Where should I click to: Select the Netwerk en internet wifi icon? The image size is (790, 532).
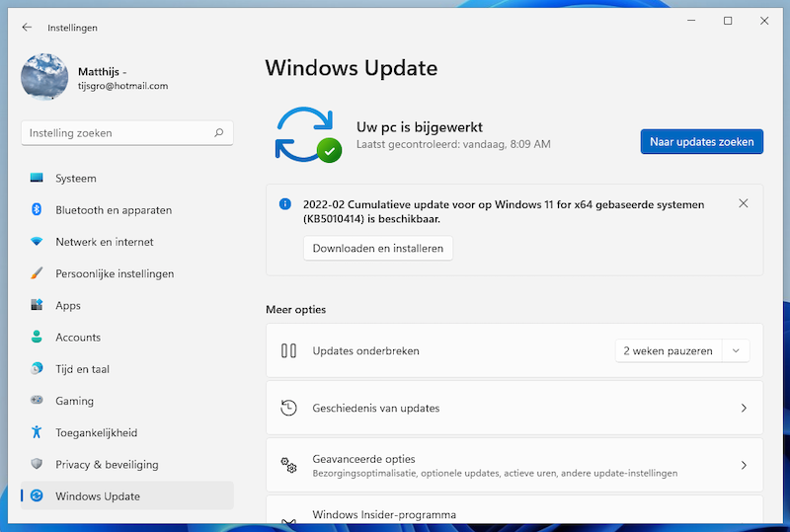click(37, 242)
